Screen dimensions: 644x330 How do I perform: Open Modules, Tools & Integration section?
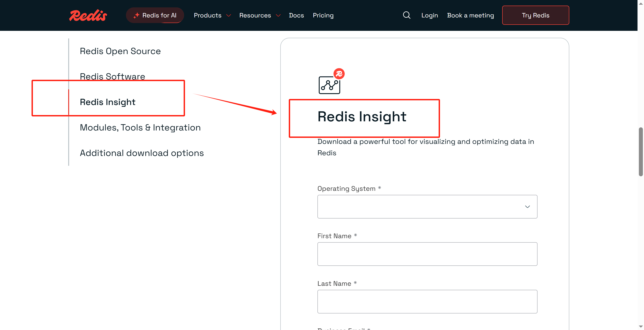pyautogui.click(x=140, y=128)
